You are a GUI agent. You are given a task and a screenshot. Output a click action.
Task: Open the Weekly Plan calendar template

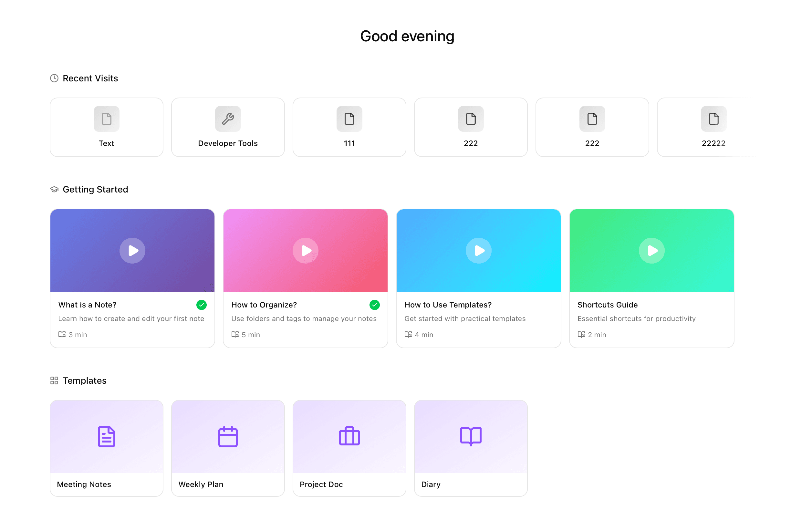click(228, 447)
